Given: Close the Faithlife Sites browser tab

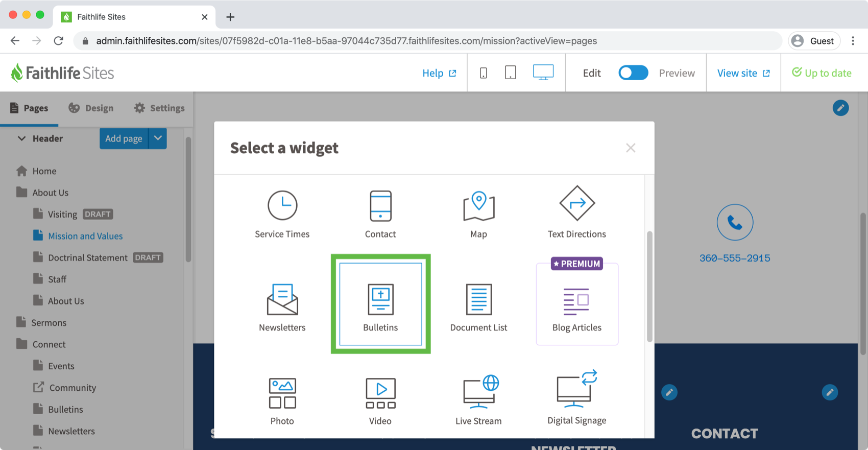Looking at the screenshot, I should [204, 17].
